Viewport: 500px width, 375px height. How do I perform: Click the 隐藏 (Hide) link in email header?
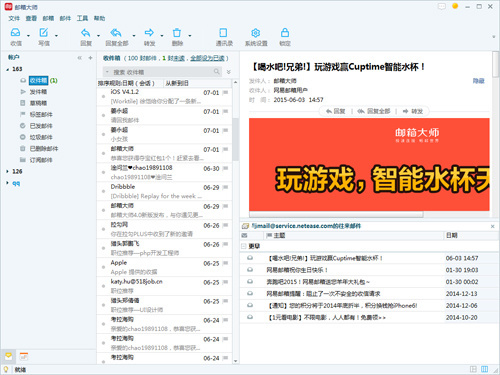[x=479, y=81]
